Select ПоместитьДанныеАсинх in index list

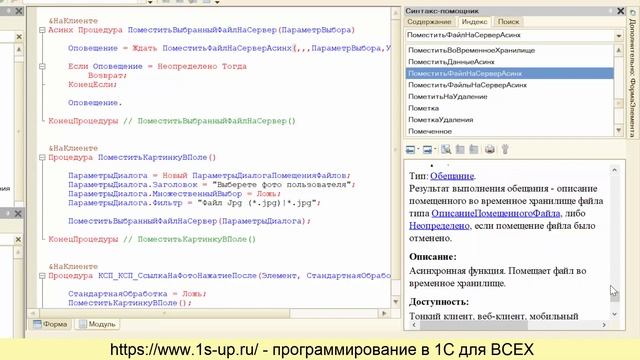pos(509,62)
